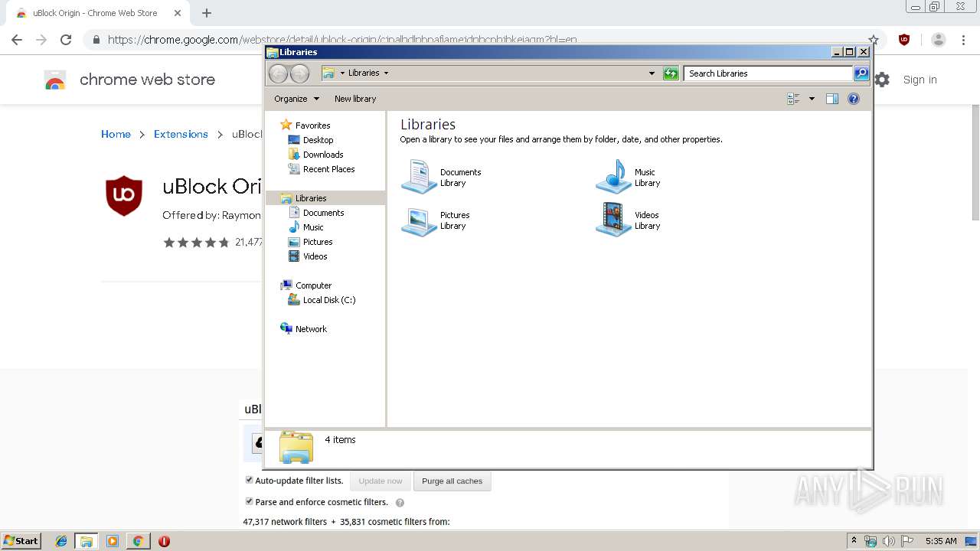The image size is (980, 551).
Task: Open the Documents library icon
Action: (420, 177)
